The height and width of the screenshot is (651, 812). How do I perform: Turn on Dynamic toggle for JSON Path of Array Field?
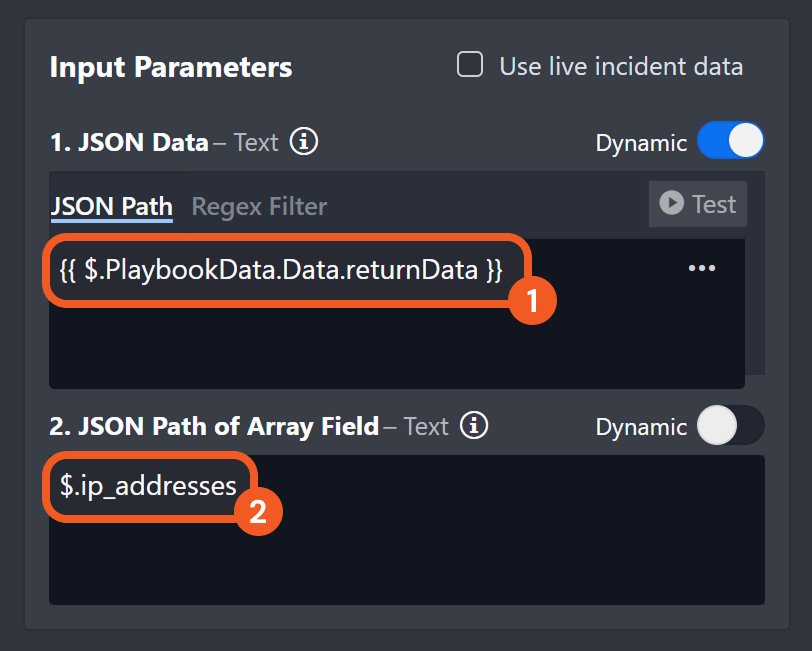pos(730,426)
